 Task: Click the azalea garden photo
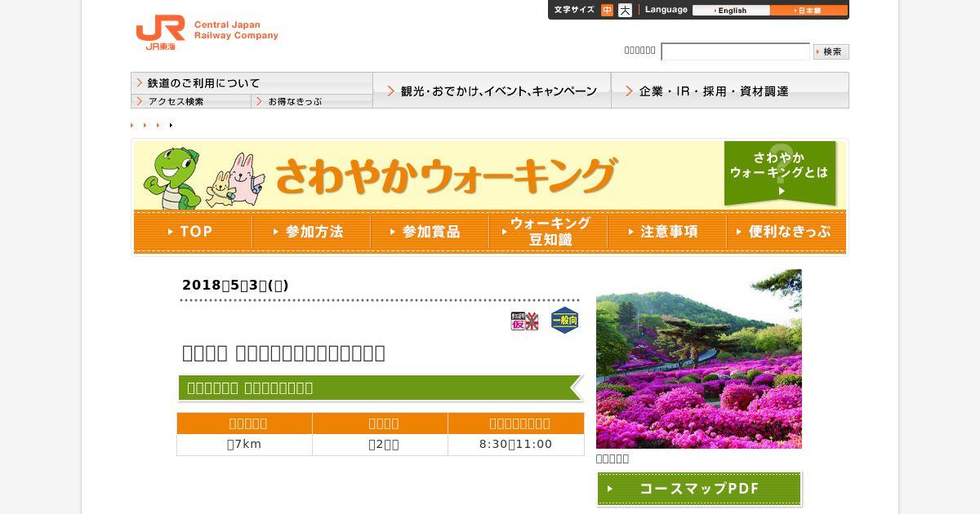click(x=699, y=359)
